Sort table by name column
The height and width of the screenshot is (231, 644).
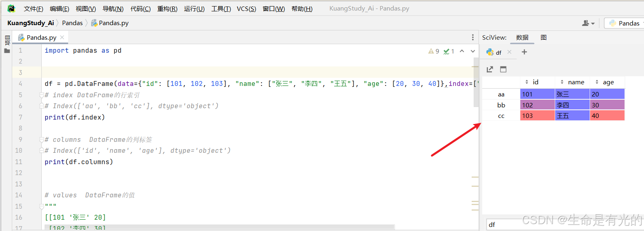tap(572, 82)
